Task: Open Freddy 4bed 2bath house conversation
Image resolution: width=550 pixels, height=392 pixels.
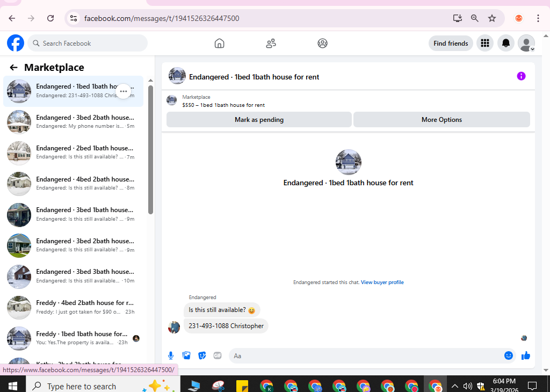Action: pos(73,307)
